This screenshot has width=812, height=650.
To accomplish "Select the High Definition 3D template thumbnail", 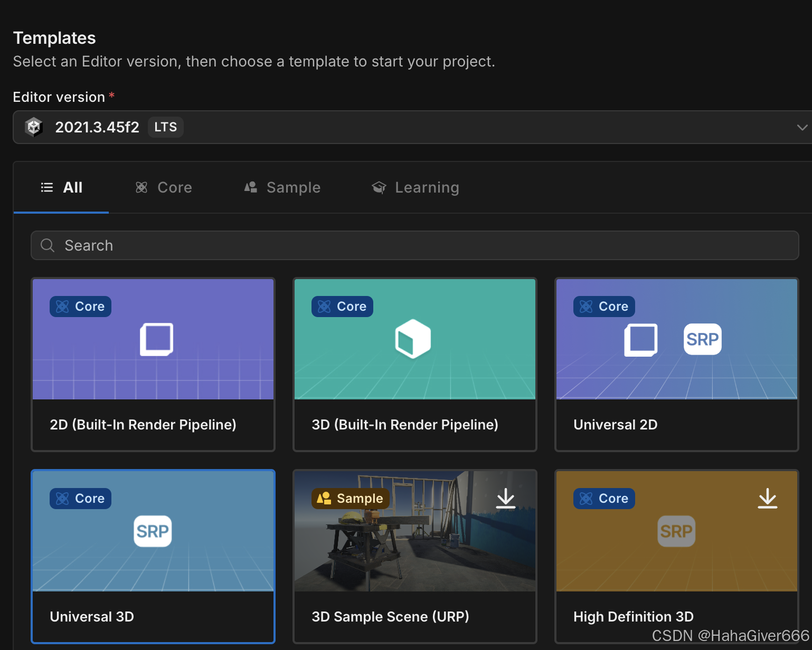I will 677,531.
